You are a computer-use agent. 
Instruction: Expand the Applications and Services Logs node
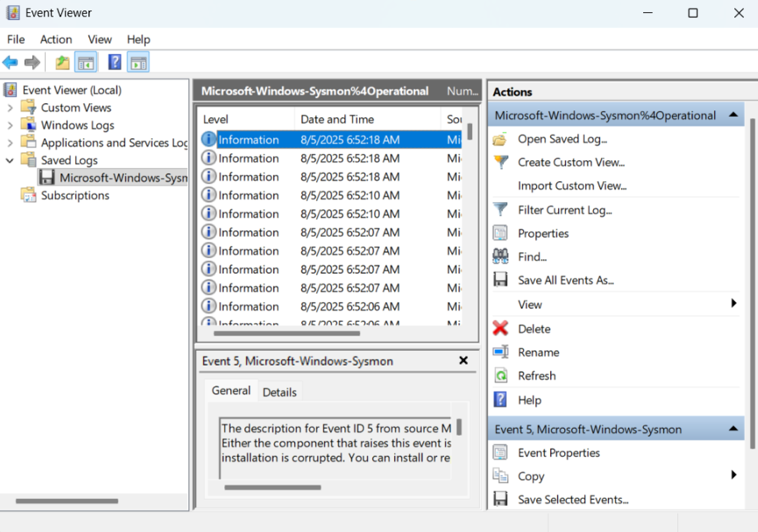point(10,143)
